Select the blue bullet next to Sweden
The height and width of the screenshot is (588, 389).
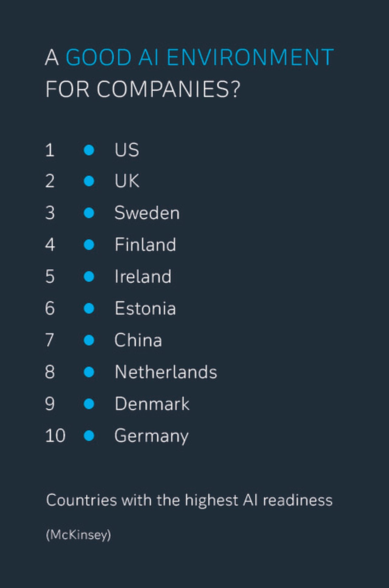coord(89,213)
